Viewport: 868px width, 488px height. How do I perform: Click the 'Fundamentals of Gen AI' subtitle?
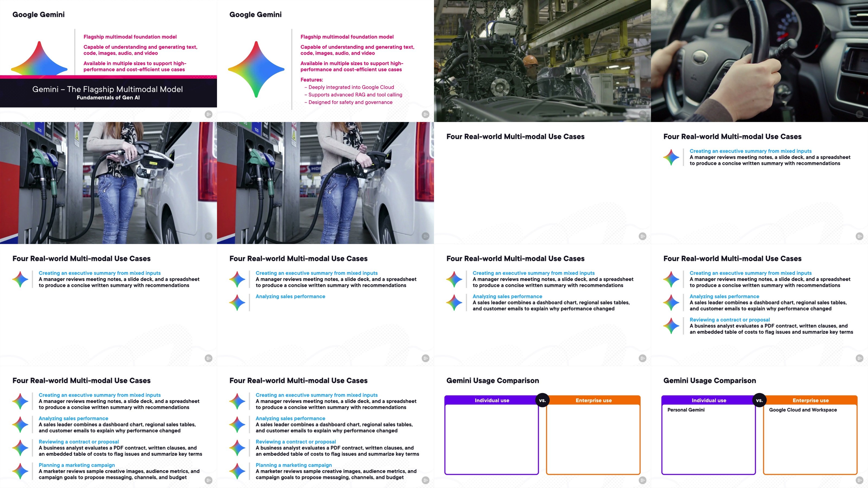pos(108,98)
